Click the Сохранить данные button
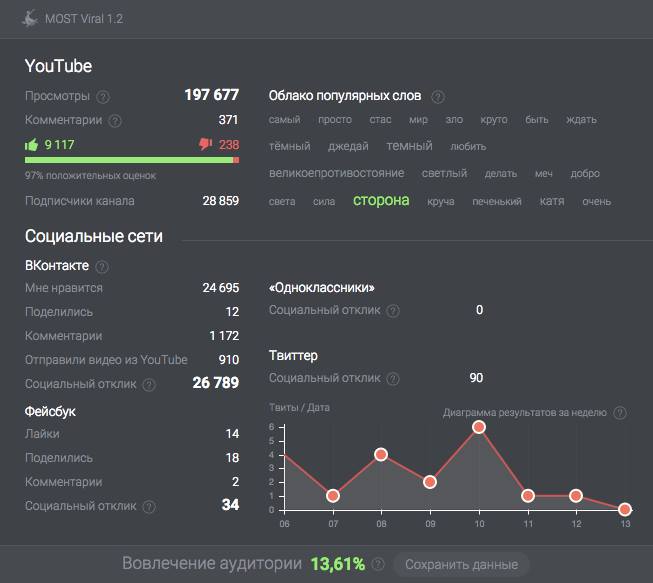The width and height of the screenshot is (653, 583). click(x=461, y=565)
